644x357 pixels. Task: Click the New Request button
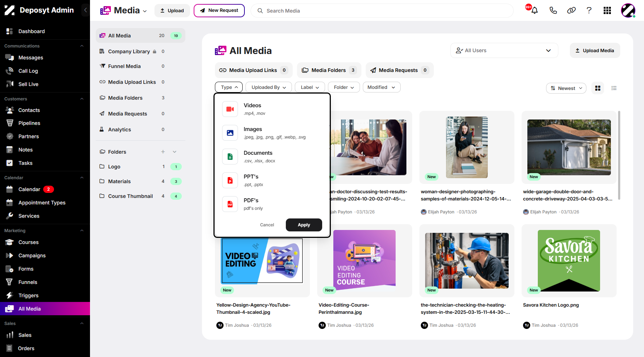pyautogui.click(x=219, y=10)
